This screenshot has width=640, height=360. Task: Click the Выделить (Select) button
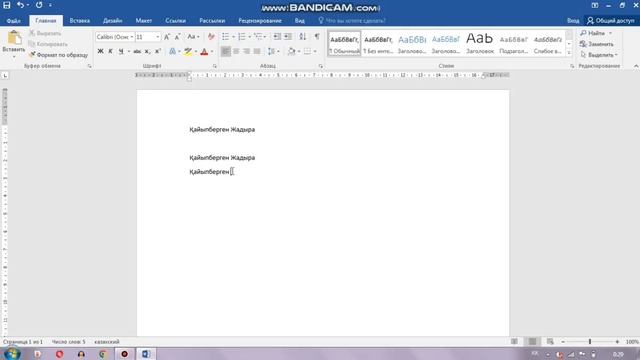pos(598,55)
